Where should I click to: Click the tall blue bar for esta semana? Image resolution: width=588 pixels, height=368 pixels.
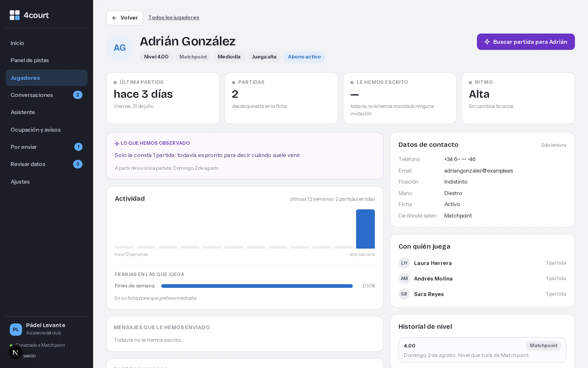pos(365,229)
